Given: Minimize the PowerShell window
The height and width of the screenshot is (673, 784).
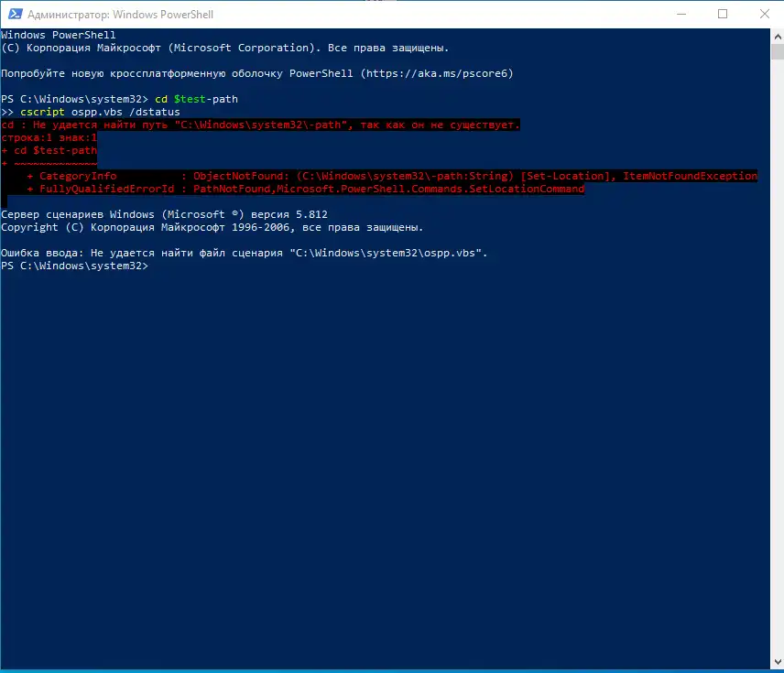Looking at the screenshot, I should point(681,14).
